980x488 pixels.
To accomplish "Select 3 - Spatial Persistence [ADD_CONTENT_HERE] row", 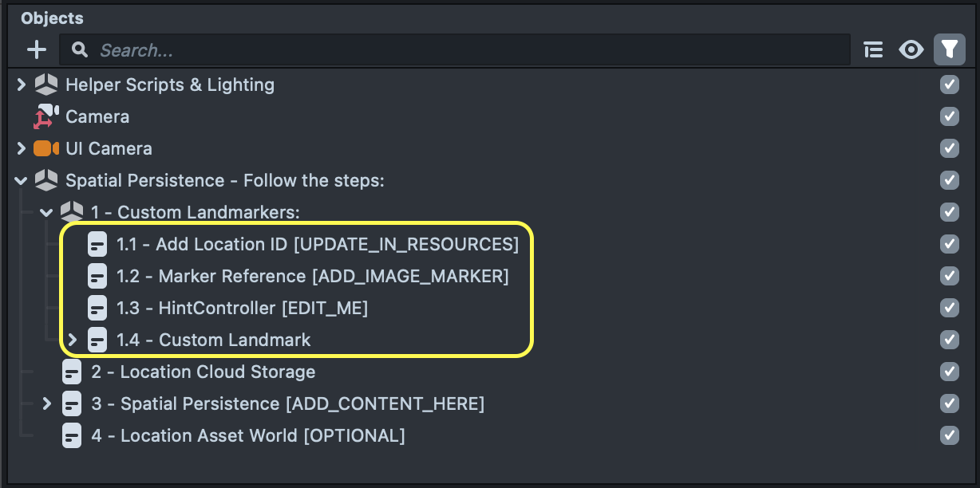I will click(287, 404).
